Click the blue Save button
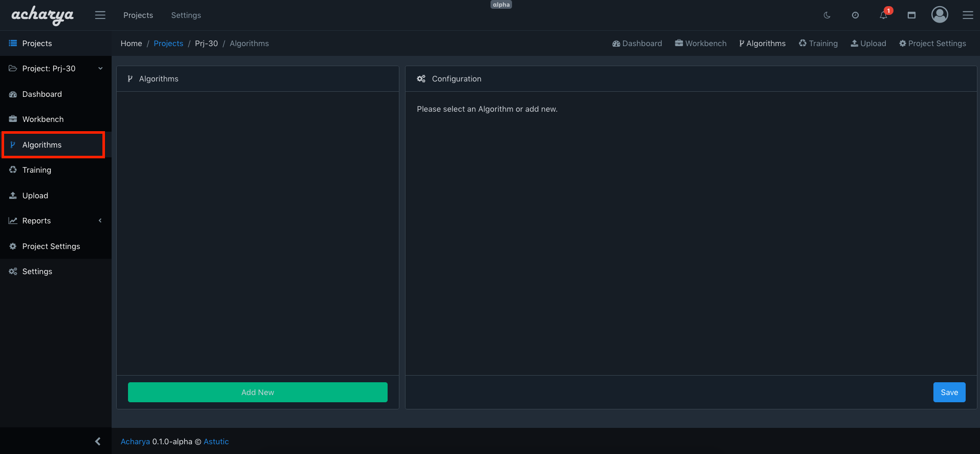Screen dimensions: 980x454 949,393
